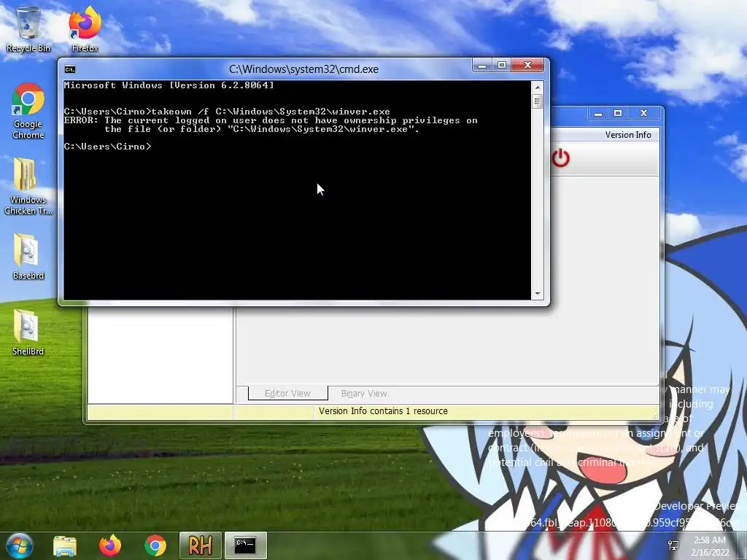This screenshot has width=747, height=560.
Task: Click the C:\Windows\system32\cmd.exe title text
Action: 303,69
